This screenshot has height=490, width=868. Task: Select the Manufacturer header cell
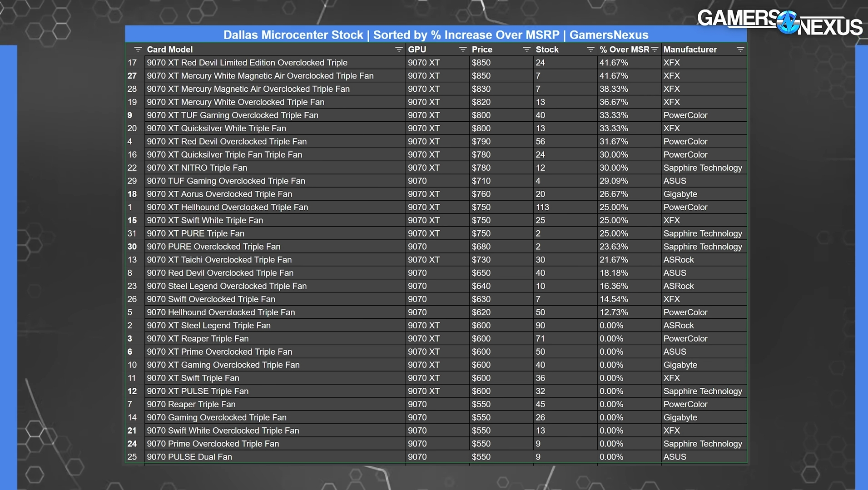point(704,49)
